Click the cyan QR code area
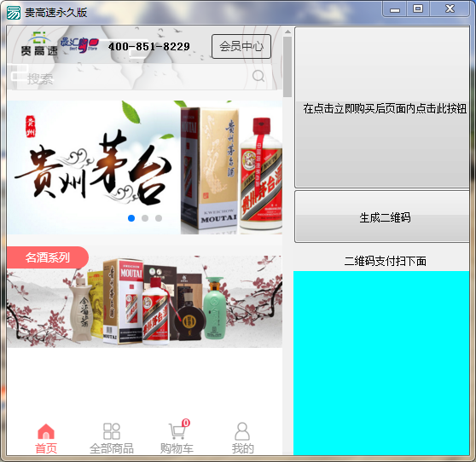The height and width of the screenshot is (462, 476). (x=381, y=363)
